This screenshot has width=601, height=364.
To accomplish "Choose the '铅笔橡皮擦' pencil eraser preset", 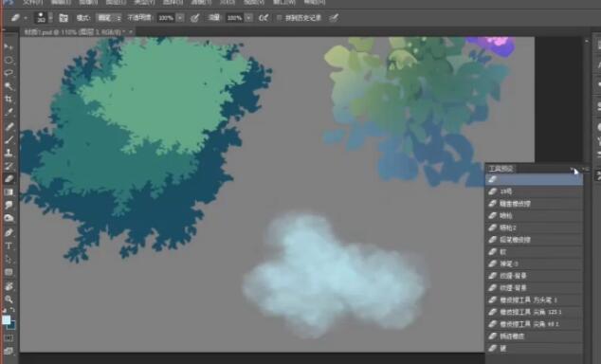I will coord(535,240).
